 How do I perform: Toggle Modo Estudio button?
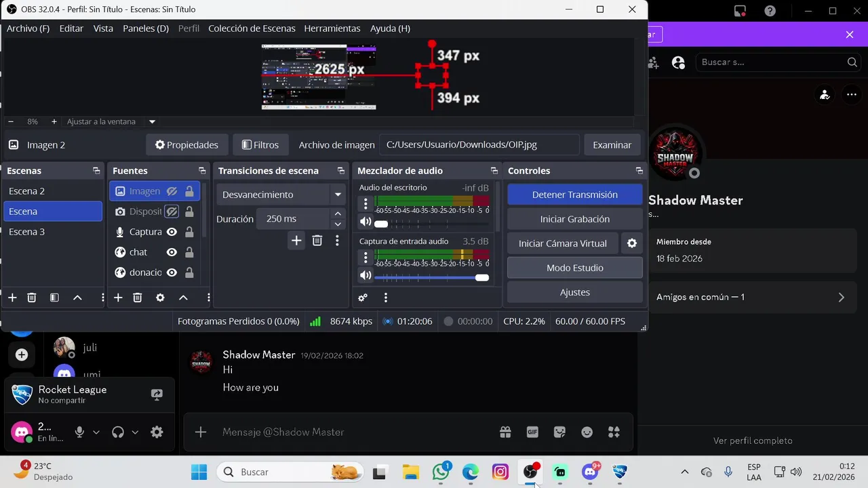point(575,268)
